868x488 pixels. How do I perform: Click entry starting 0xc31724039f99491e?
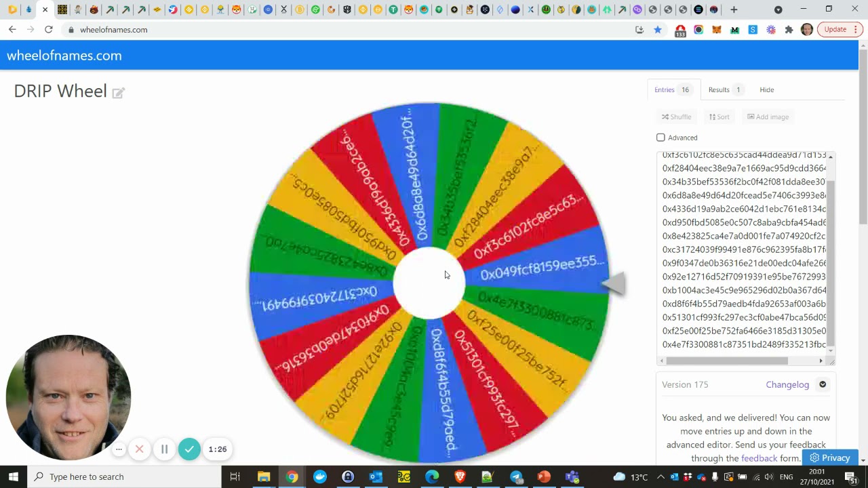click(744, 249)
